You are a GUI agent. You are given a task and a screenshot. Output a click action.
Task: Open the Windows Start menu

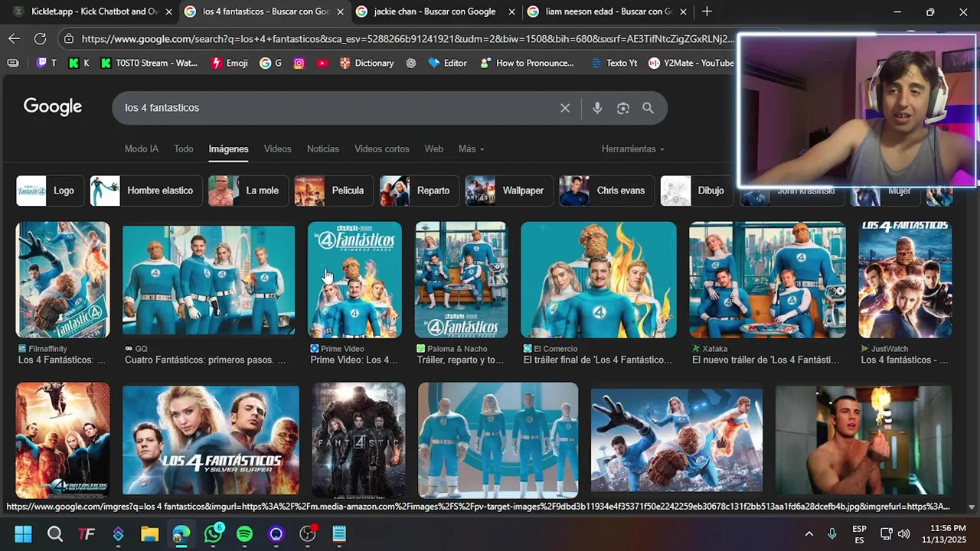(x=23, y=534)
